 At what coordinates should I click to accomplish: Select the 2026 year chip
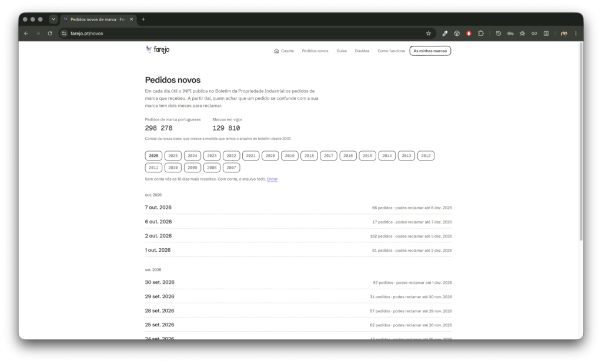tap(153, 155)
